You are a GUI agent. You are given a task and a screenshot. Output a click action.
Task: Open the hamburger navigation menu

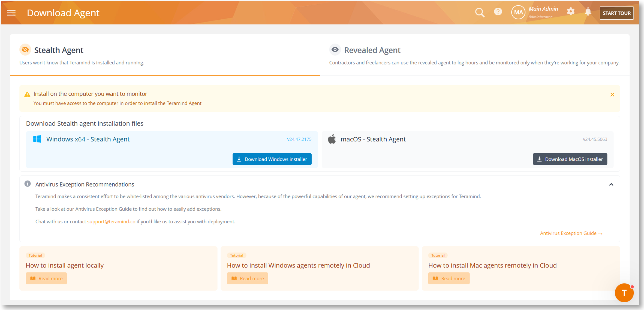pyautogui.click(x=11, y=13)
